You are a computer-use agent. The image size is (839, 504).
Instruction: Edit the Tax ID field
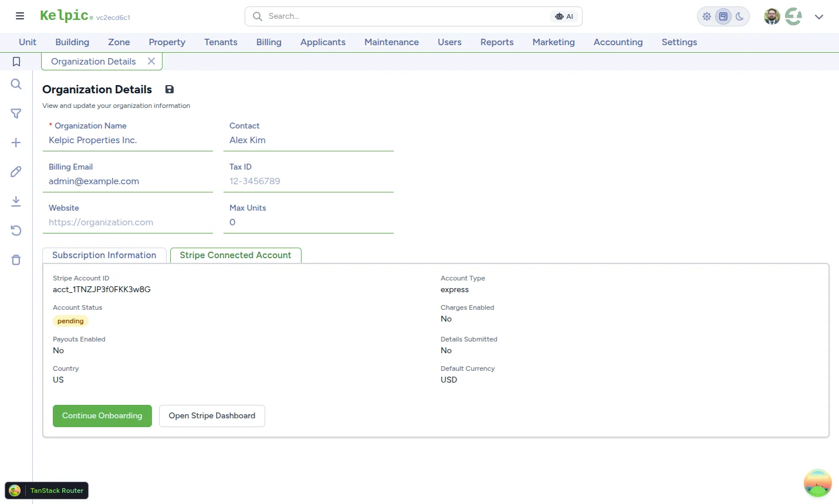(x=309, y=181)
